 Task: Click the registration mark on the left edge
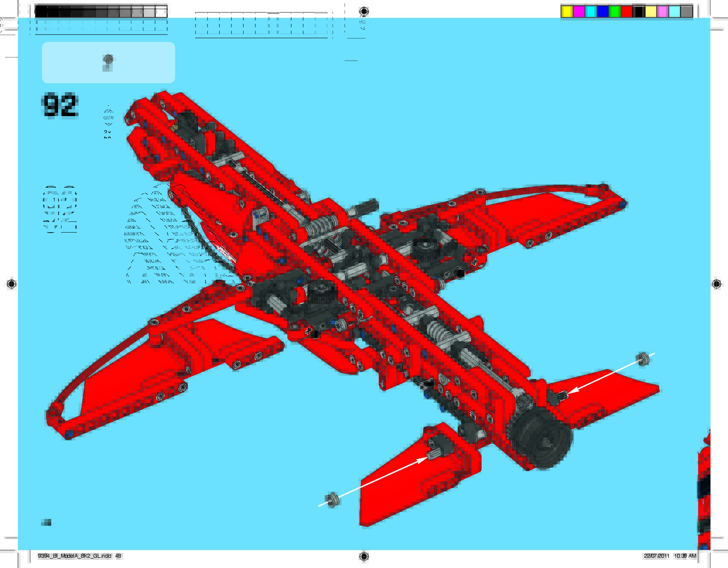pyautogui.click(x=12, y=284)
